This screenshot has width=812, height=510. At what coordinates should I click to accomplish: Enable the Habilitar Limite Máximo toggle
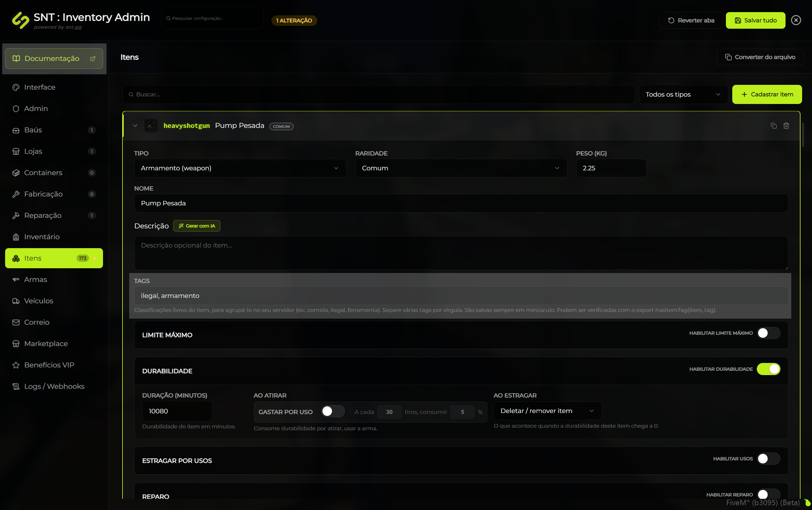click(x=769, y=333)
